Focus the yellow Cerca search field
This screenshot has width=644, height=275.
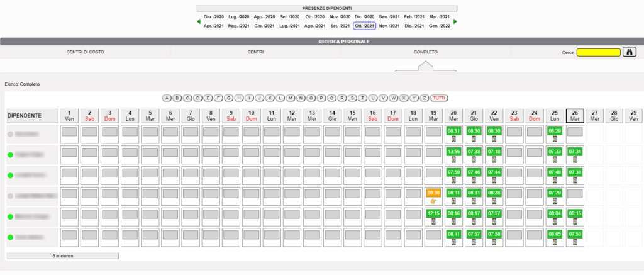[x=599, y=53]
